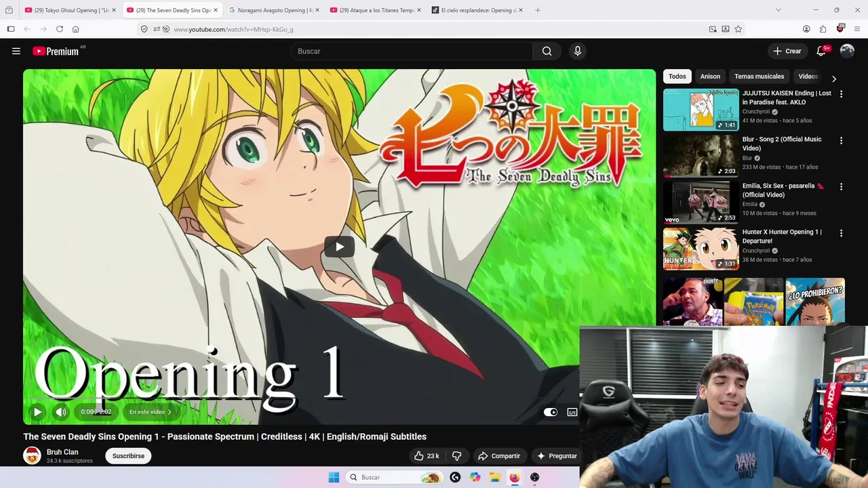Viewport: 868px width, 488px height.
Task: Open the YouTube hamburger guide menu
Action: (16, 51)
